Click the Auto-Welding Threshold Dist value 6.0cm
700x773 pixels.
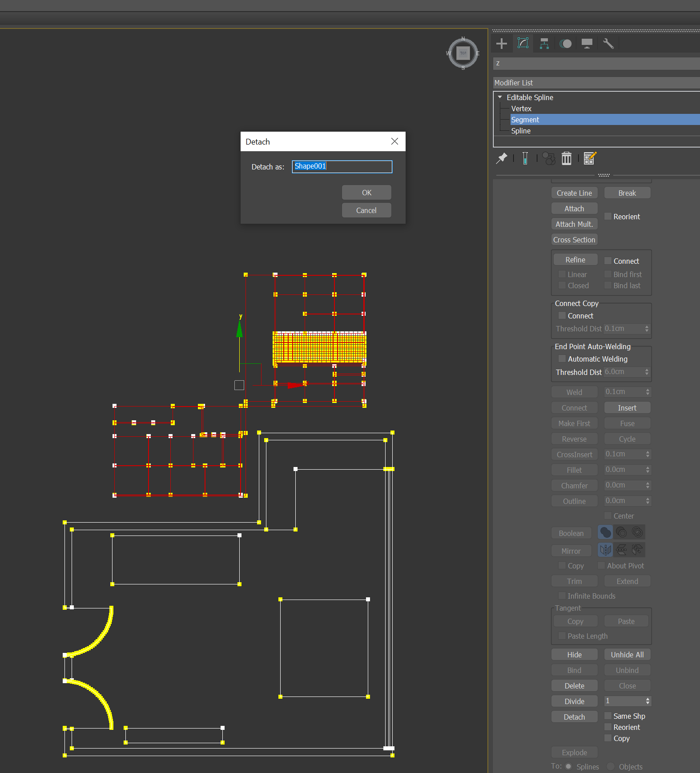[624, 372]
